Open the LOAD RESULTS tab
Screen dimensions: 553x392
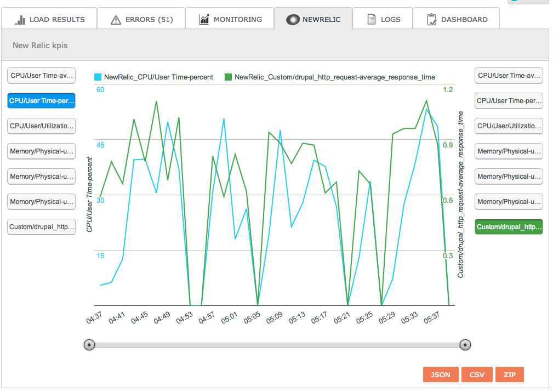[49, 18]
